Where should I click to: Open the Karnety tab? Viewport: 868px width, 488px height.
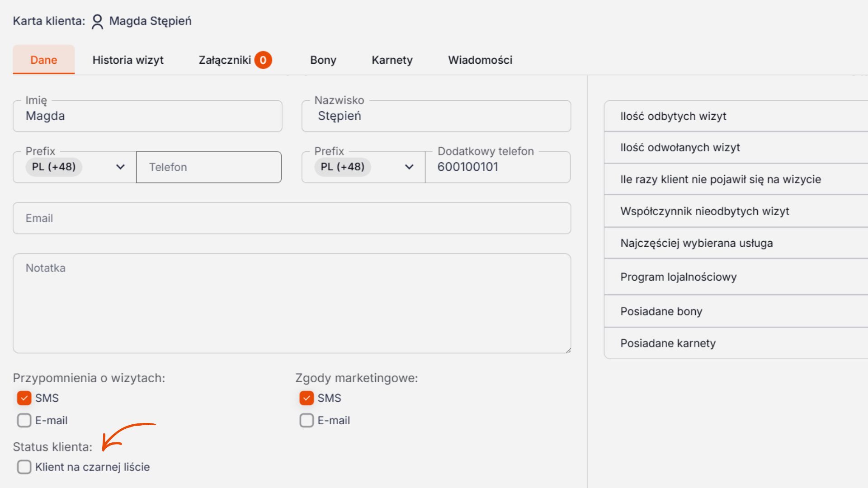(392, 60)
